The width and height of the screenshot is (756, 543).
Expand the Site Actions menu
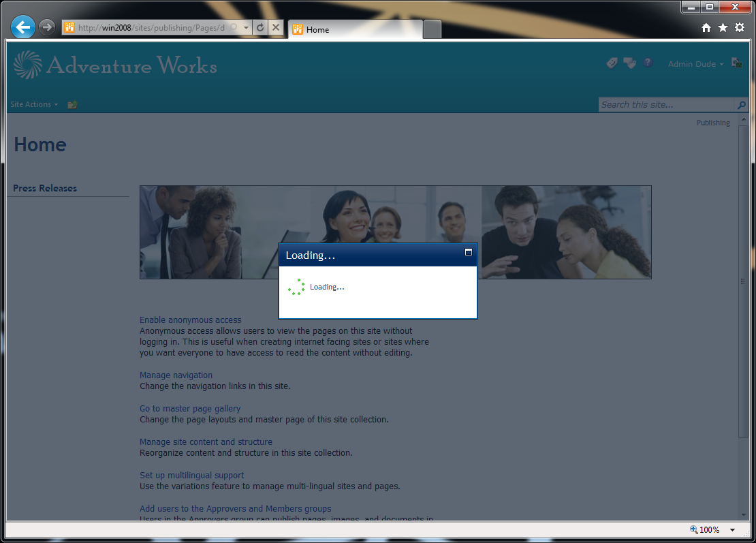[x=34, y=104]
